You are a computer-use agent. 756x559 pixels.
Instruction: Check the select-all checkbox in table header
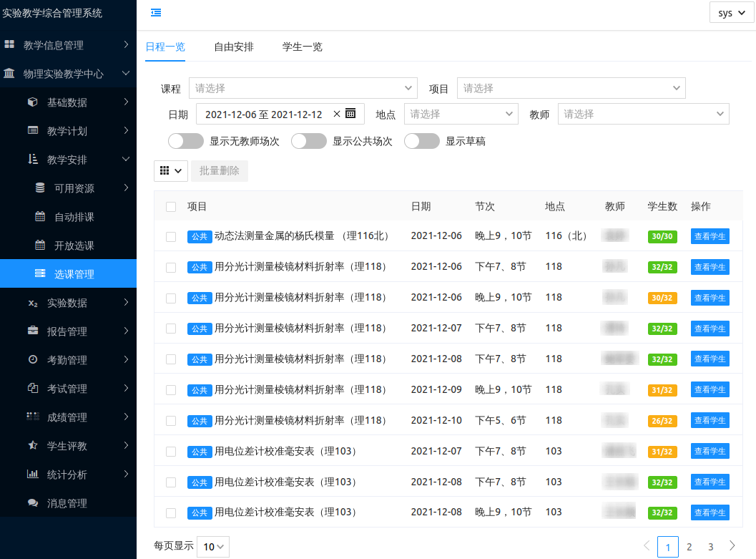click(x=171, y=207)
